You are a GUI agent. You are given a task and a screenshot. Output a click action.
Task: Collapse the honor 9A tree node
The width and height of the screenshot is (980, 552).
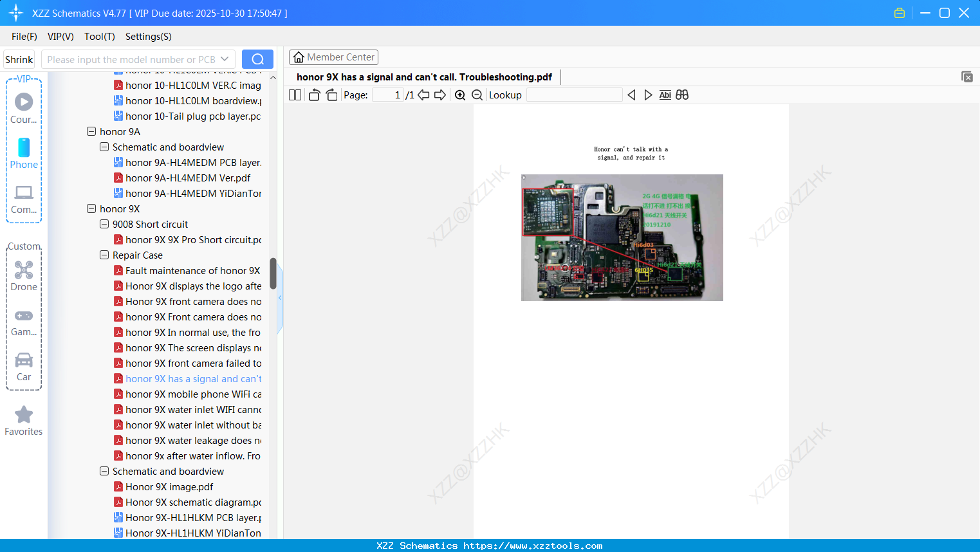coord(91,131)
